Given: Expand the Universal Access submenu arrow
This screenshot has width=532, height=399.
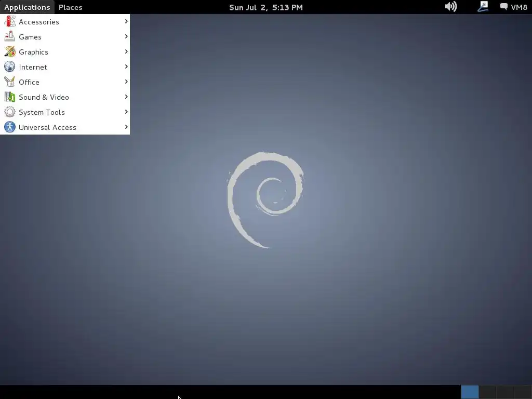Looking at the screenshot, I should pos(126,127).
